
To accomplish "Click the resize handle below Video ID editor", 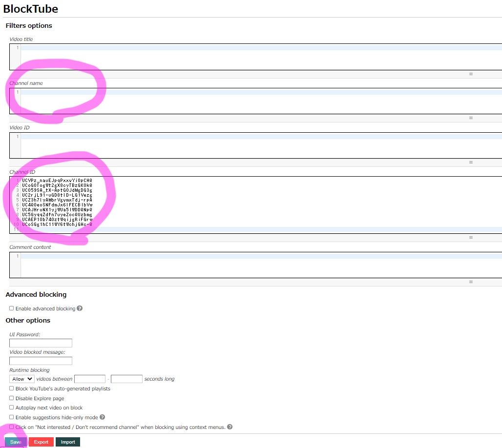I will [x=471, y=162].
